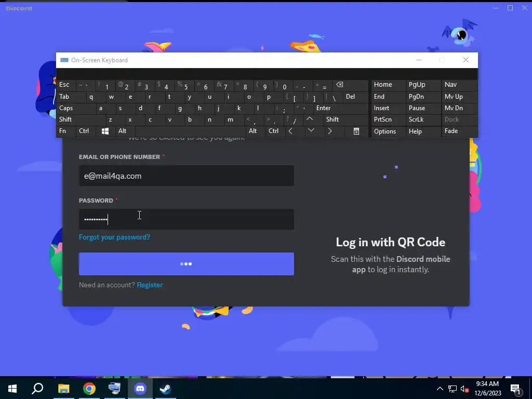Click the PgDn key
This screenshot has height=399, width=532.
tap(423, 97)
